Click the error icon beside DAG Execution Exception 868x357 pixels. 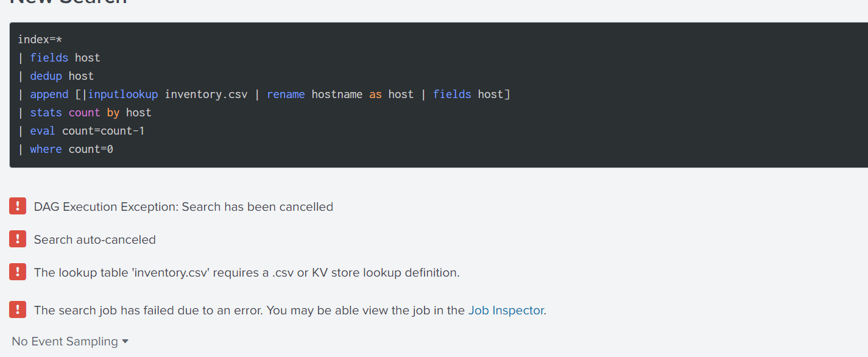coord(18,206)
